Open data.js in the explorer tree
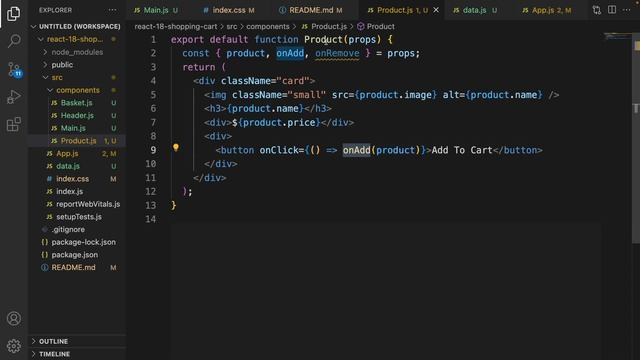This screenshot has height=360, width=640. click(x=77, y=166)
